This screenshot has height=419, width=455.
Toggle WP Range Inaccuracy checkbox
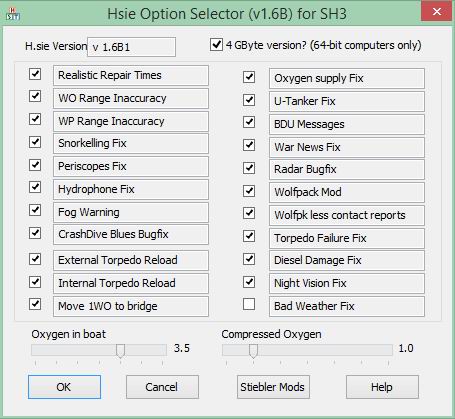click(35, 119)
